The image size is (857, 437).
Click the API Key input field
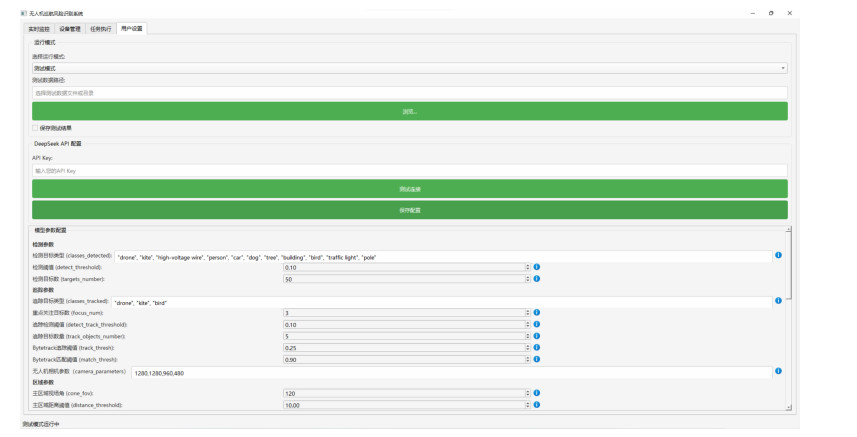coord(409,171)
